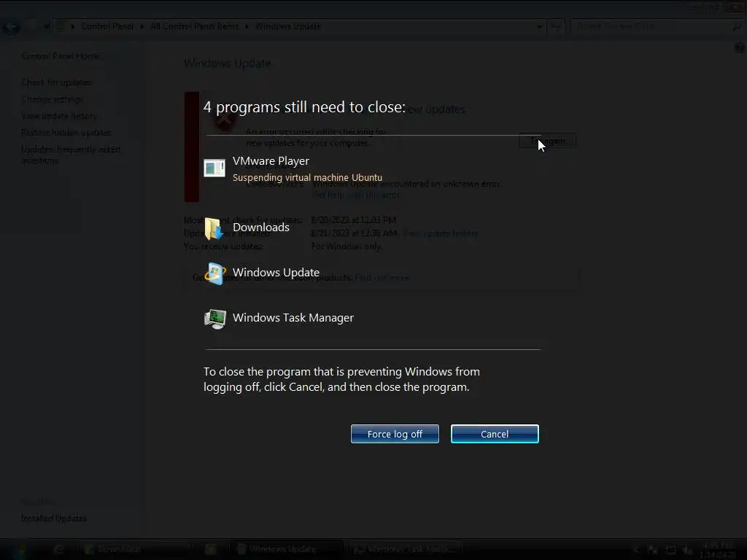Click the Windows Update program icon in list
747x560 pixels.
tap(215, 273)
